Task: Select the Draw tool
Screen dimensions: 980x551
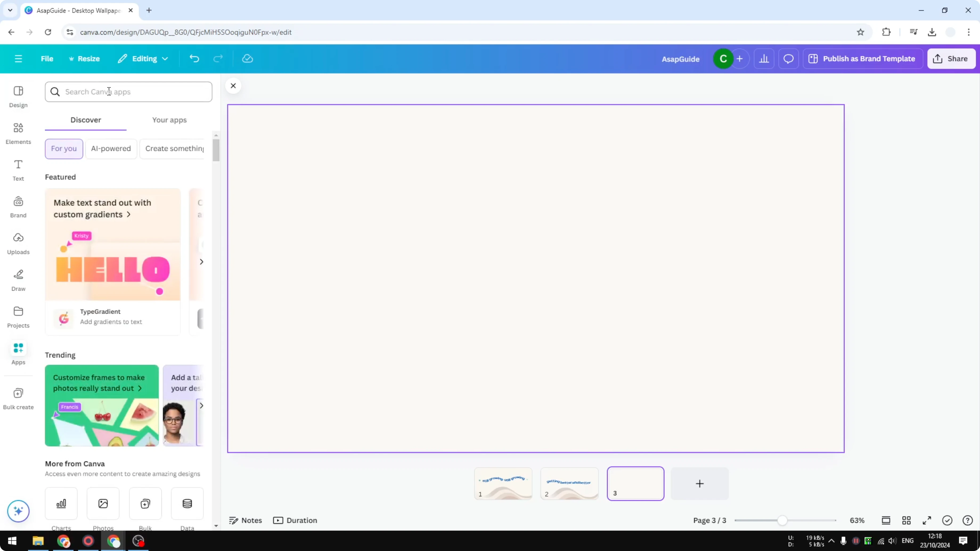Action: pyautogui.click(x=18, y=280)
